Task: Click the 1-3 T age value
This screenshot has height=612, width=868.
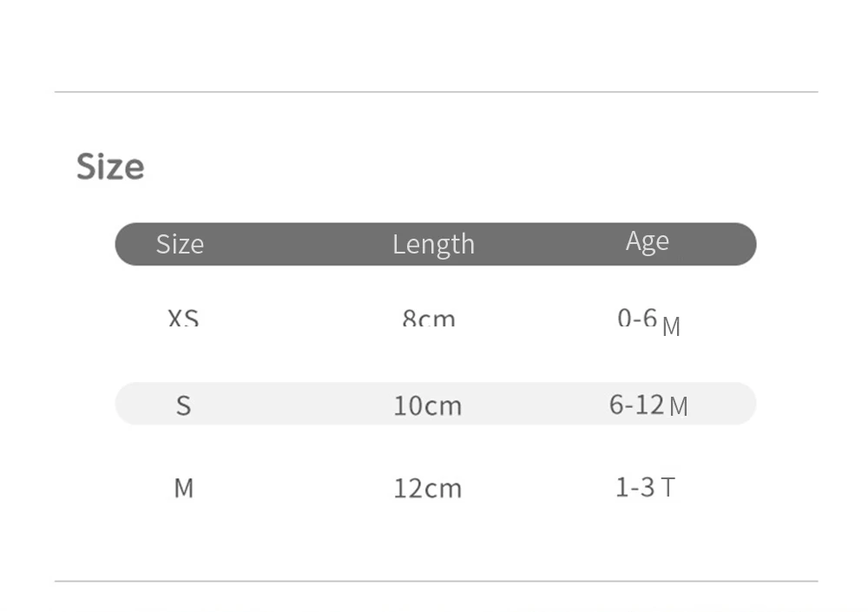Action: pos(645,487)
